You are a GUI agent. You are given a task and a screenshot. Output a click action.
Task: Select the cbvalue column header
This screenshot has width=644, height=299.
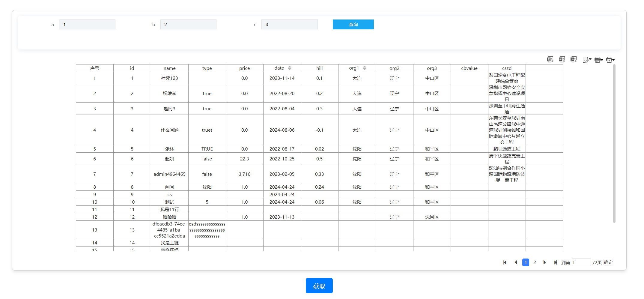(x=470, y=68)
